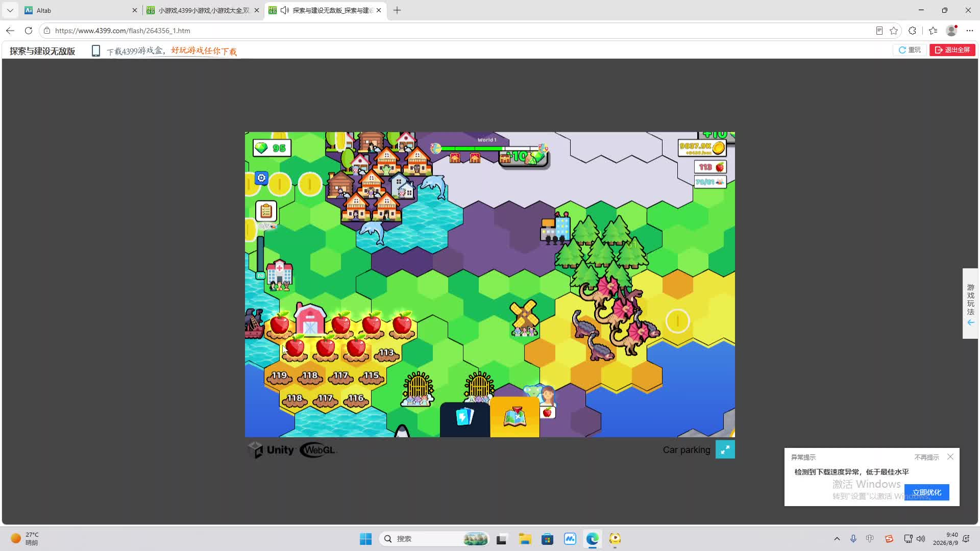Image resolution: width=980 pixels, height=551 pixels.
Task: Close the Altab tab
Action: coord(135,10)
